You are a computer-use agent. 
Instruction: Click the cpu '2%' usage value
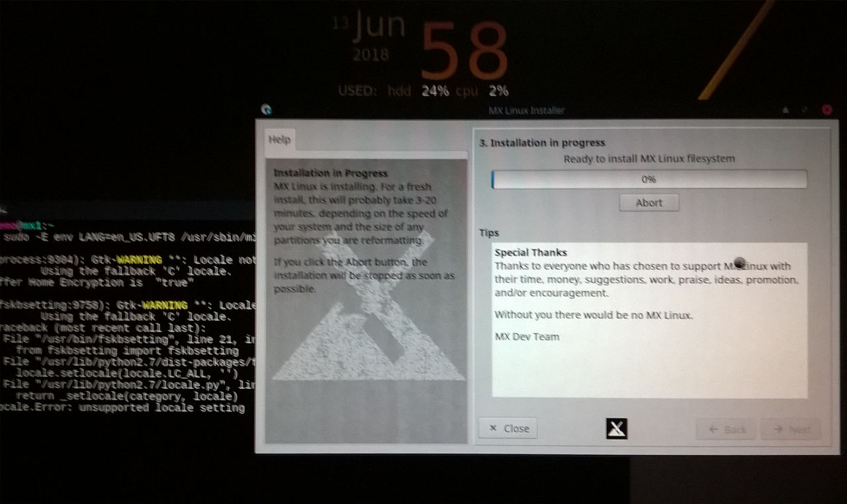(x=499, y=91)
